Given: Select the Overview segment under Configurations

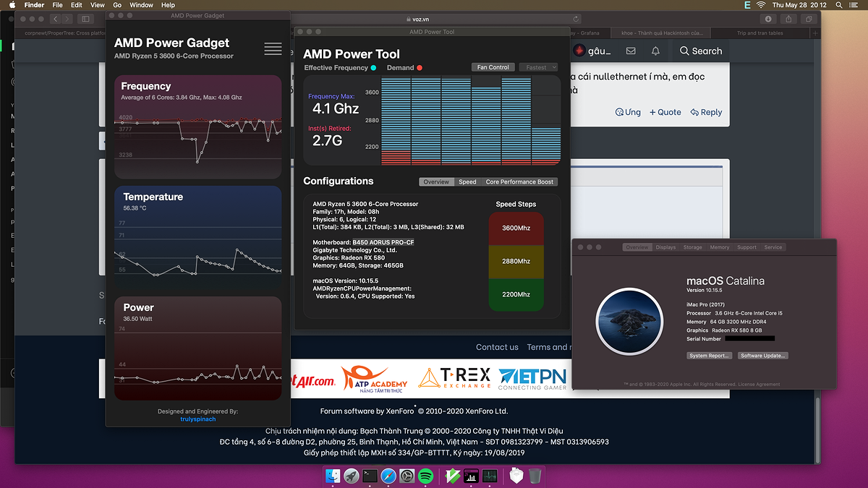Looking at the screenshot, I should pyautogui.click(x=436, y=181).
